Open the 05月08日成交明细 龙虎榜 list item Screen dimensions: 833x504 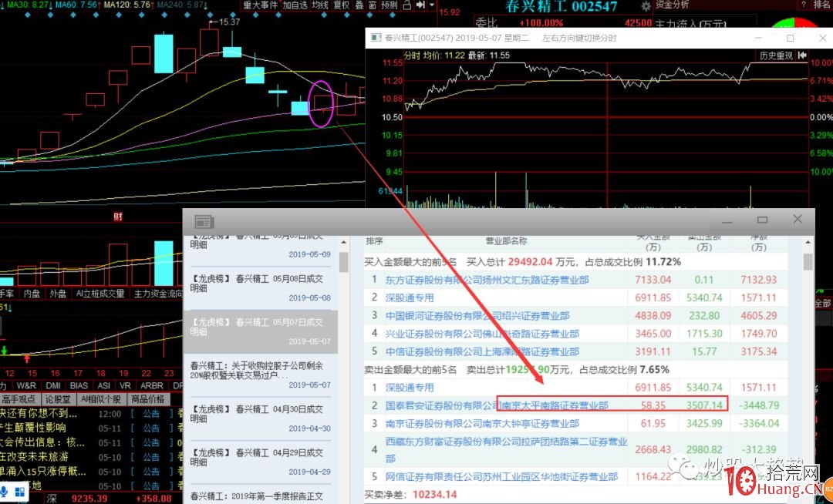pos(261,287)
